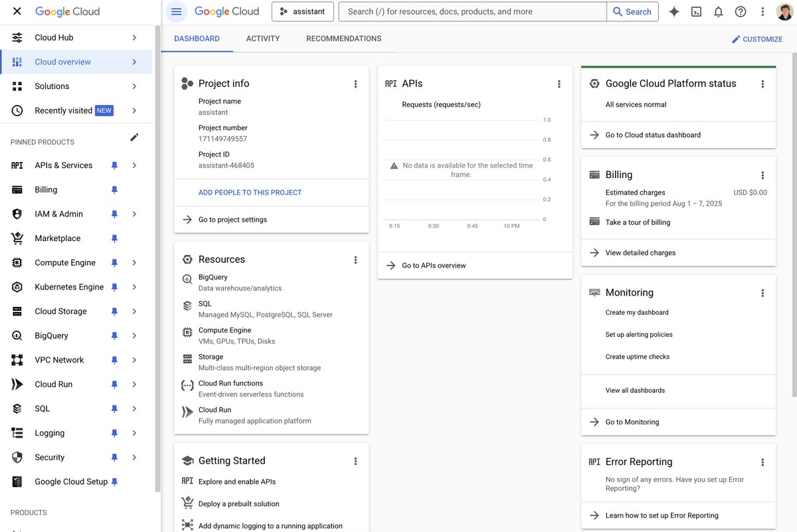797x532 pixels.
Task: Open Cloud Storage in sidebar menu
Action: [76, 311]
